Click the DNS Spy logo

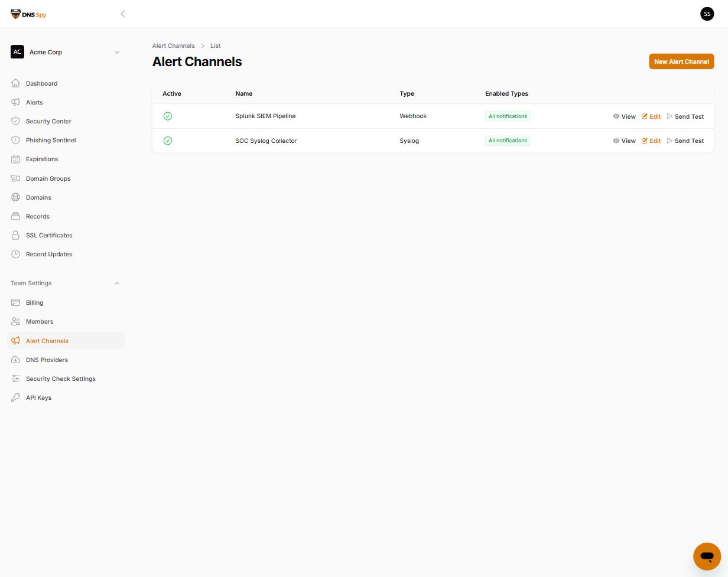(28, 14)
